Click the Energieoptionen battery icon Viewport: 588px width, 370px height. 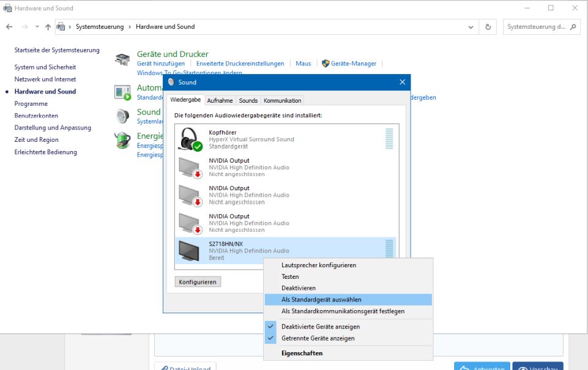[x=122, y=141]
